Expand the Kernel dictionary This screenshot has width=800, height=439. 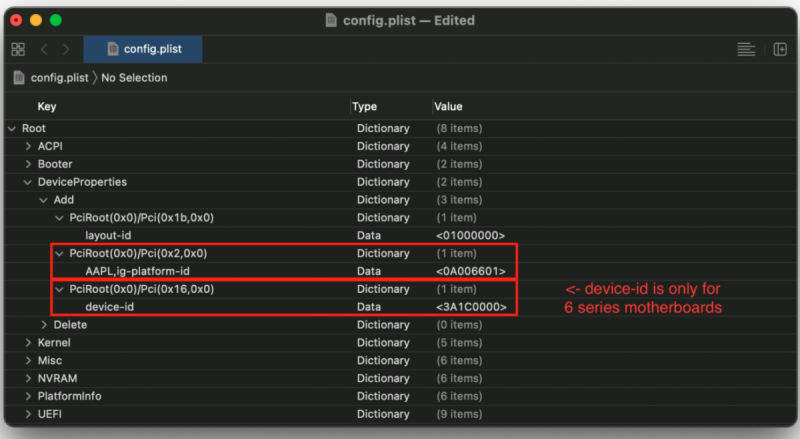[28, 343]
